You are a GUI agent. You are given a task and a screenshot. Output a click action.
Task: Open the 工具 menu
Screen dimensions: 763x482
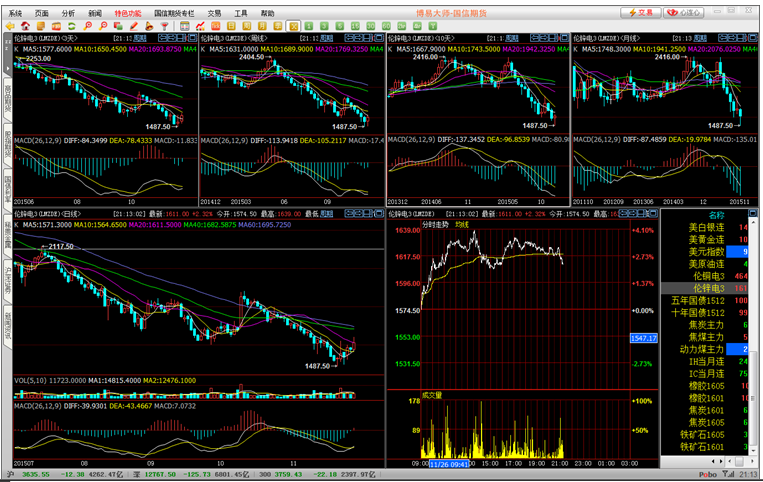click(x=240, y=13)
